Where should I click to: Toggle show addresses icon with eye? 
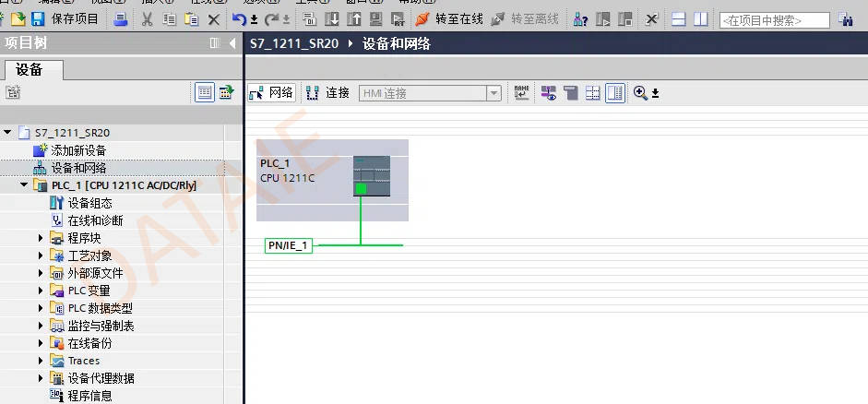tap(549, 93)
